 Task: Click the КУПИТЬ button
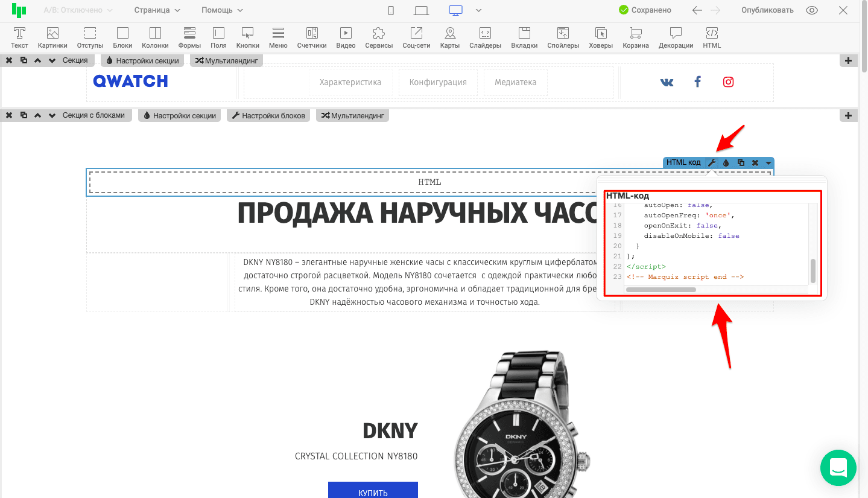(x=373, y=490)
